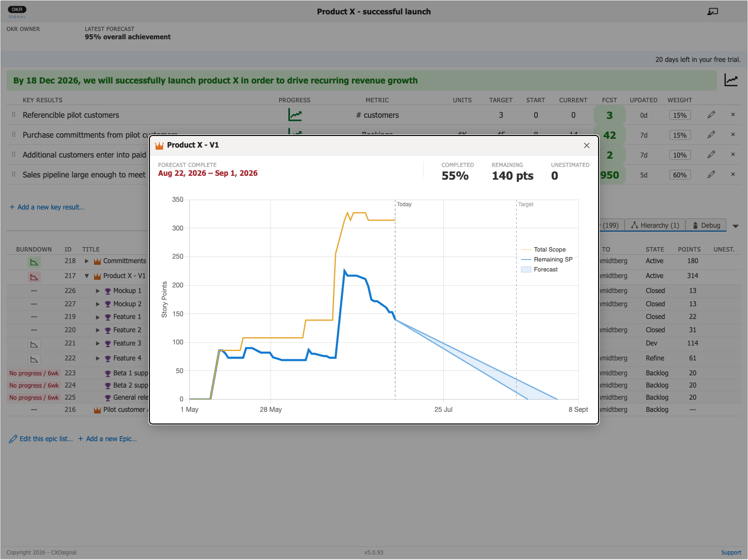Viewport: 748px width, 560px height.
Task: Click the No progress / 6wk badge for 223
Action: [x=34, y=374]
